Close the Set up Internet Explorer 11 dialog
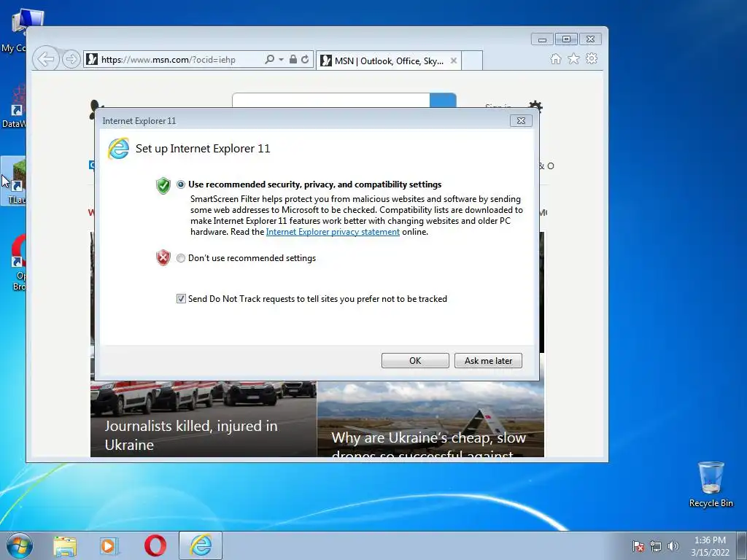This screenshot has width=747, height=560. click(521, 121)
